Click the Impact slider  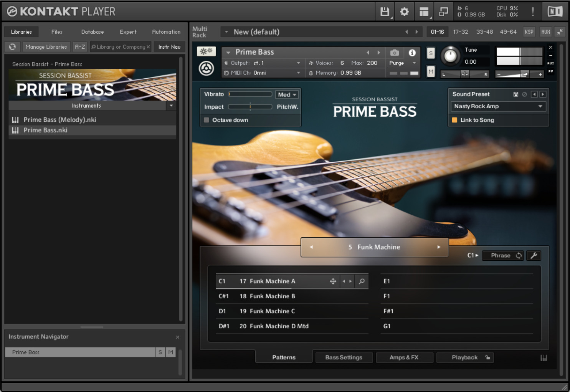point(250,107)
